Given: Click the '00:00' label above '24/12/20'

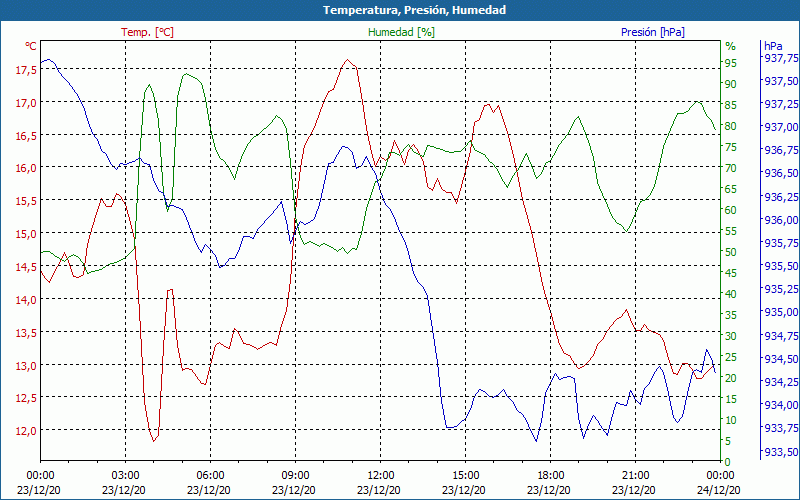Looking at the screenshot, I should (720, 476).
